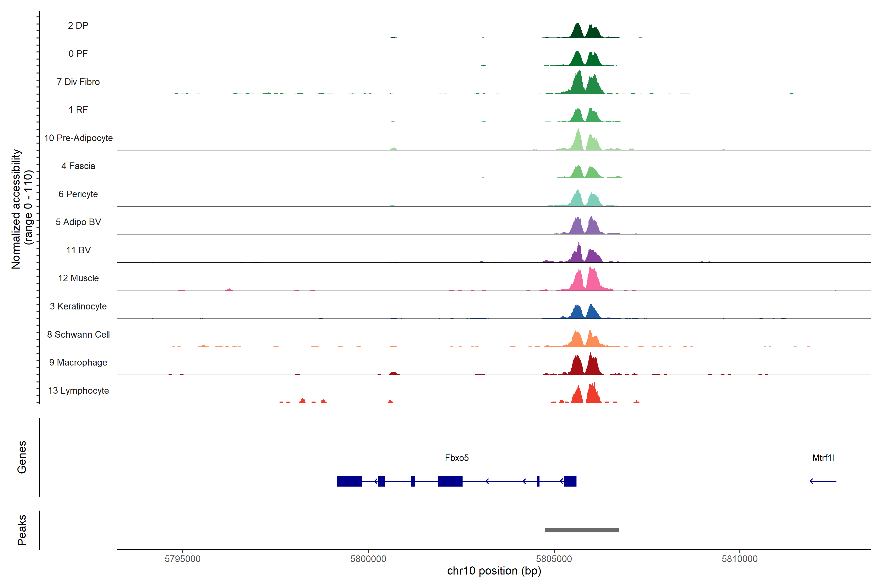
Task: Click the gray peak region bar
Action: click(x=582, y=530)
